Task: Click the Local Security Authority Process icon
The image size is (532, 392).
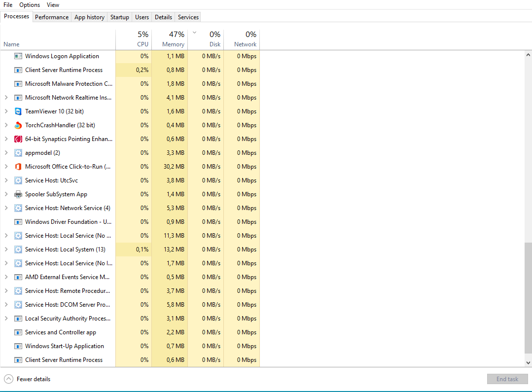Action: [x=18, y=319]
